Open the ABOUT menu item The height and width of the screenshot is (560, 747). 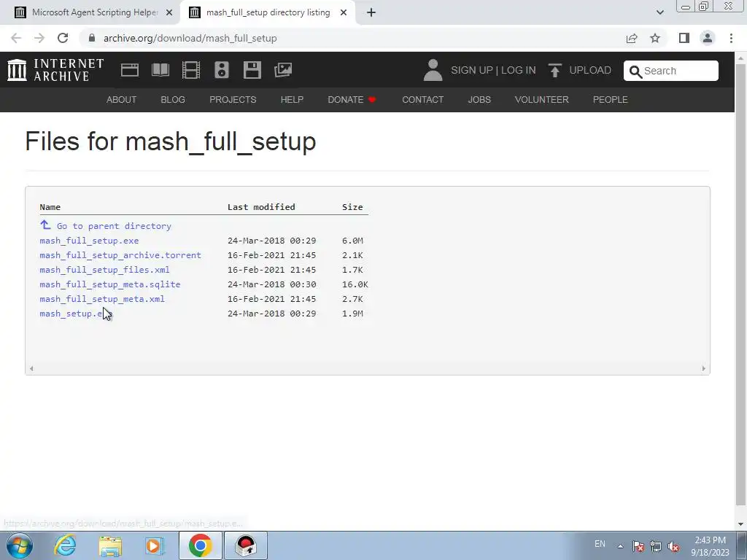point(122,99)
